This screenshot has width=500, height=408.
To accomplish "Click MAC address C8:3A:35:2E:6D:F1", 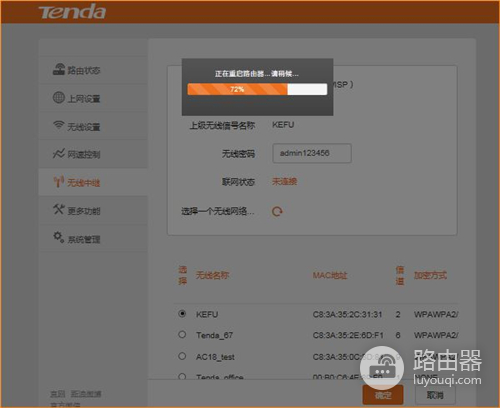I will point(348,335).
